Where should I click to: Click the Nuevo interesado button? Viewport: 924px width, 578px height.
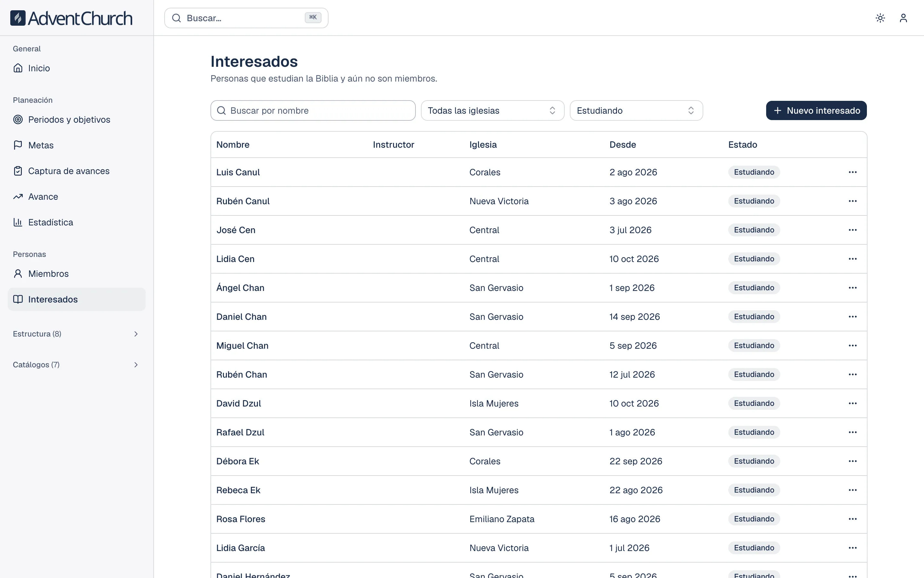click(816, 110)
